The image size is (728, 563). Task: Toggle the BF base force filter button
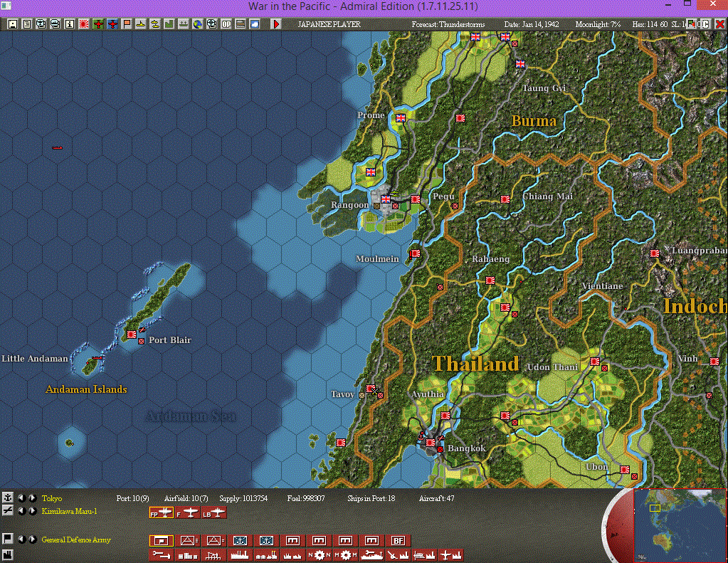tap(399, 540)
